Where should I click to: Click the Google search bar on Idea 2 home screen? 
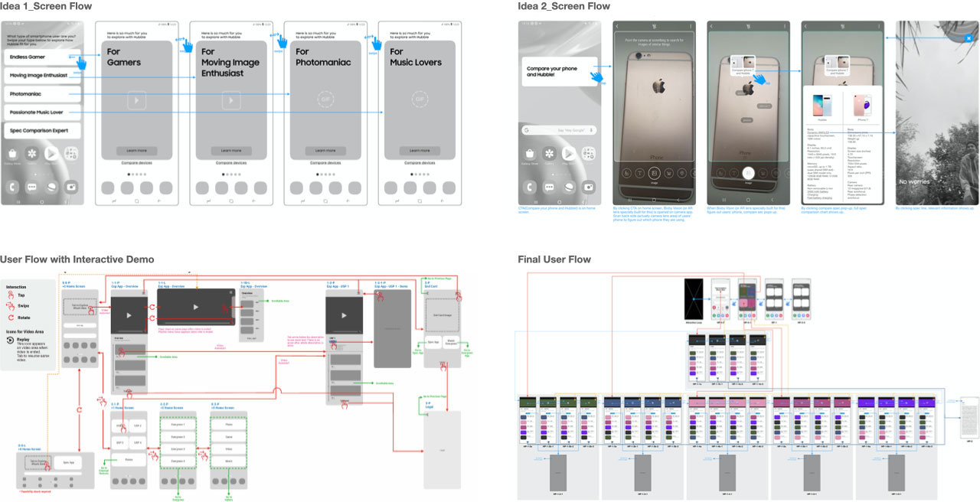(x=560, y=130)
